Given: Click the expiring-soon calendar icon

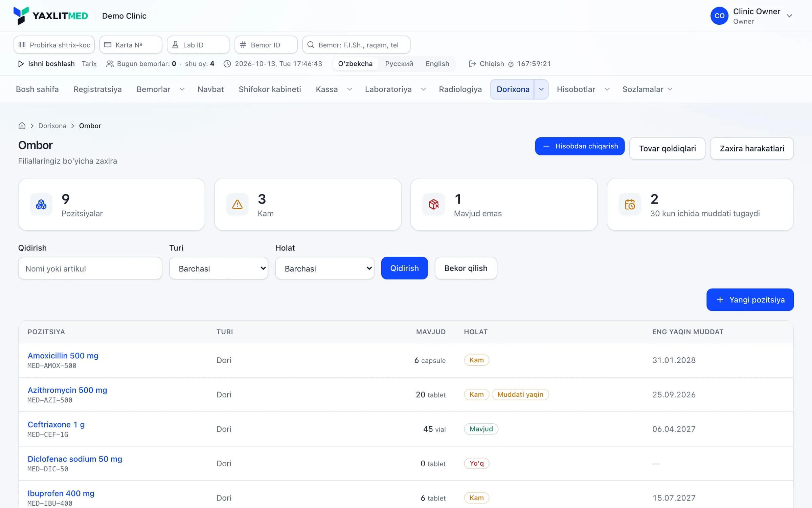Looking at the screenshot, I should pyautogui.click(x=630, y=204).
